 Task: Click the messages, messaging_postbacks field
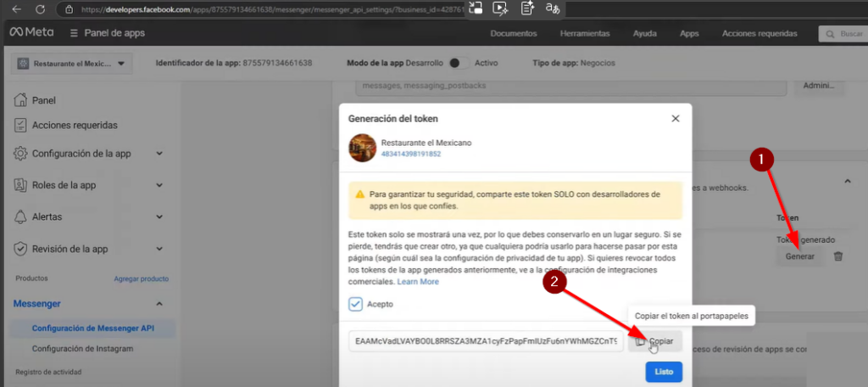[571, 87]
